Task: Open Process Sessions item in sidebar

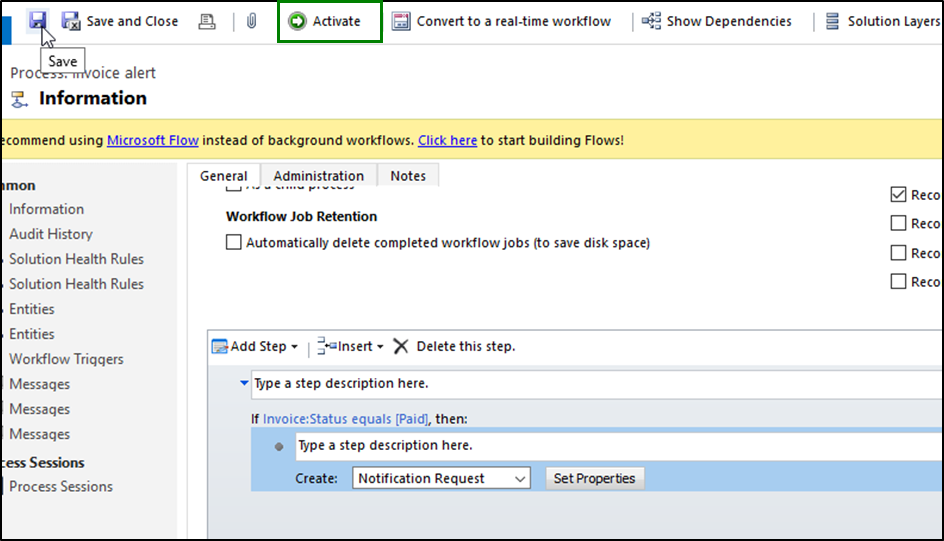Action: tap(61, 486)
